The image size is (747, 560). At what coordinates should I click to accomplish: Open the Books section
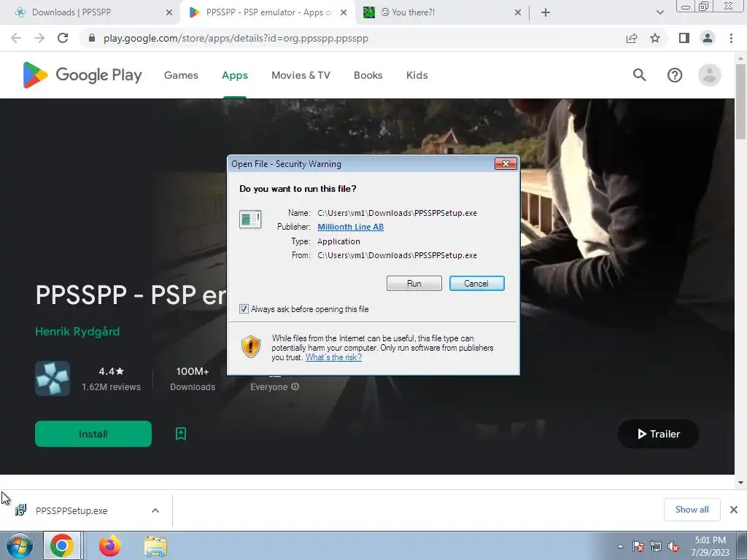(368, 75)
